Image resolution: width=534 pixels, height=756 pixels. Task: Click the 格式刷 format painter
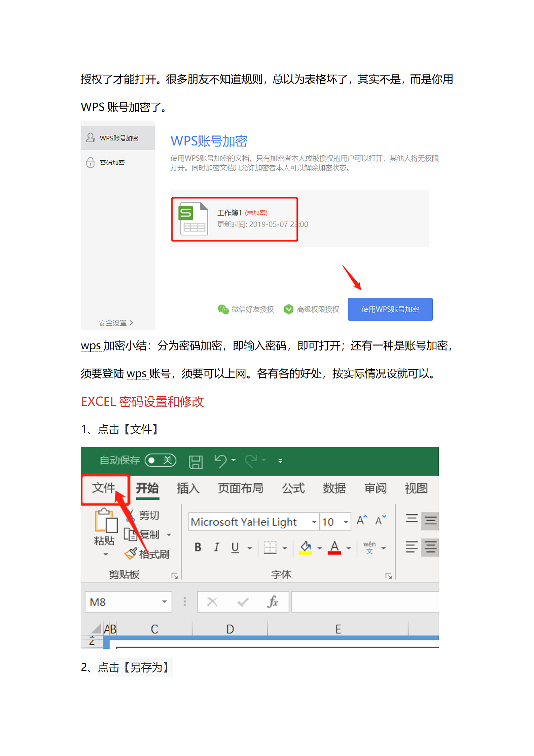click(x=147, y=554)
